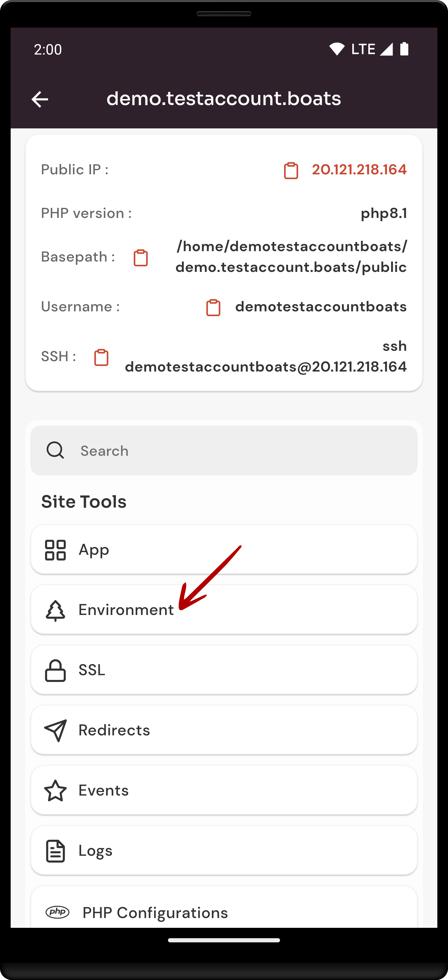448x980 pixels.
Task: Select the basepath /home/demotestaccountboats text
Action: (x=291, y=257)
